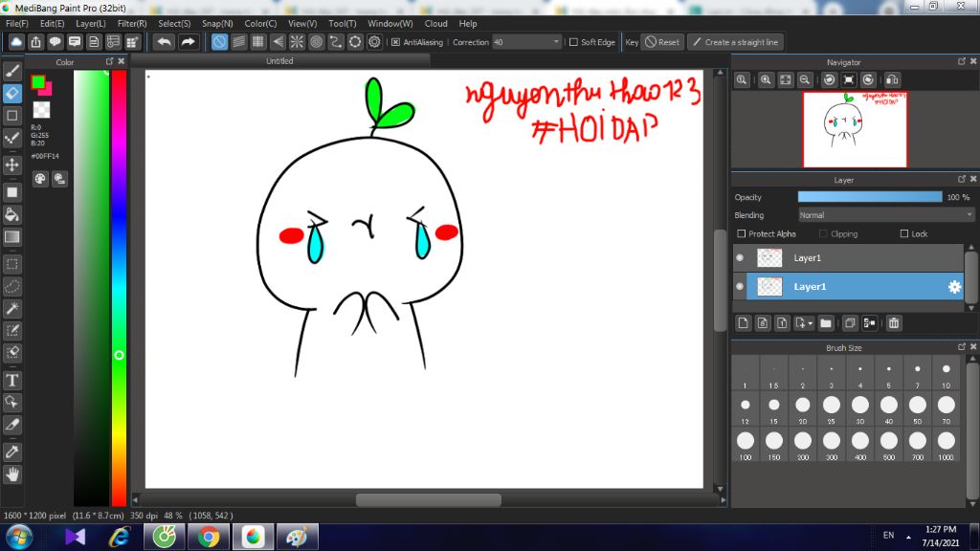This screenshot has width=980, height=551.
Task: Create new layer folder
Action: [826, 323]
